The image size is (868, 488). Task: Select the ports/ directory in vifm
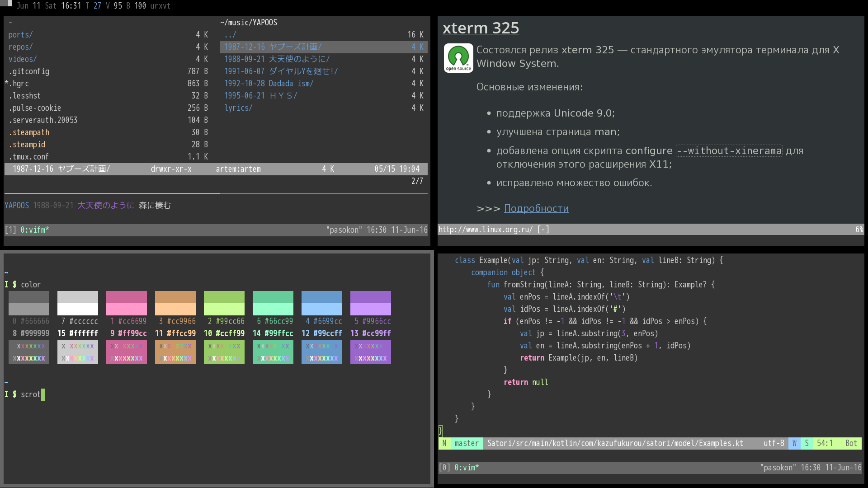(x=108, y=35)
